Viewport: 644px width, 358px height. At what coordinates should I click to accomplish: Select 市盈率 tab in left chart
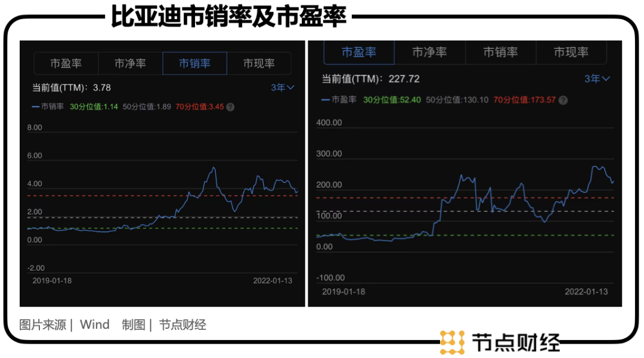tap(66, 63)
